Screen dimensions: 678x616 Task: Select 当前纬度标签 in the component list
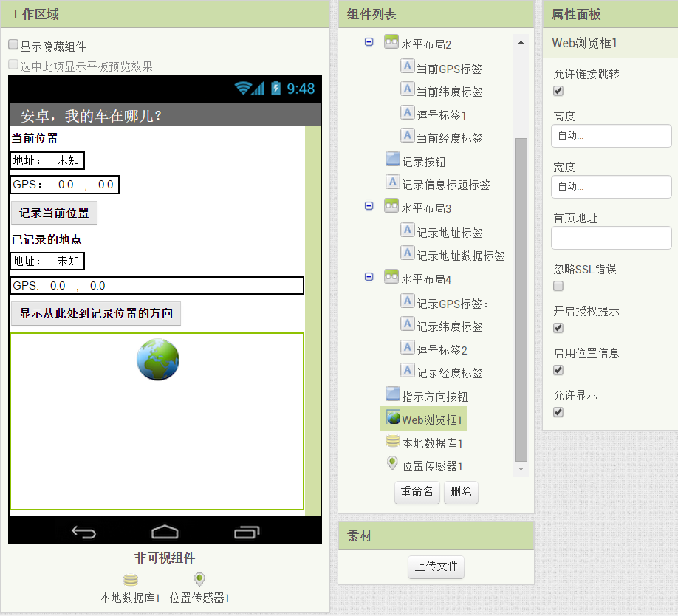(449, 92)
